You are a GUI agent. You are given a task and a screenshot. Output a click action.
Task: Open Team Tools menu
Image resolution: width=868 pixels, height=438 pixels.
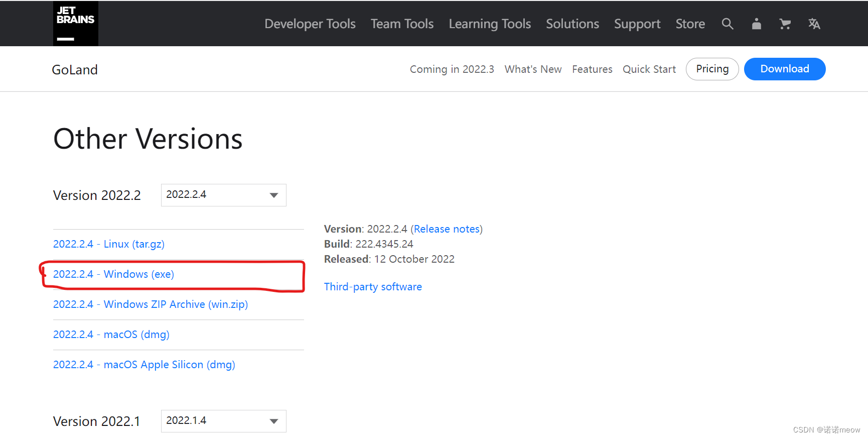tap(402, 24)
